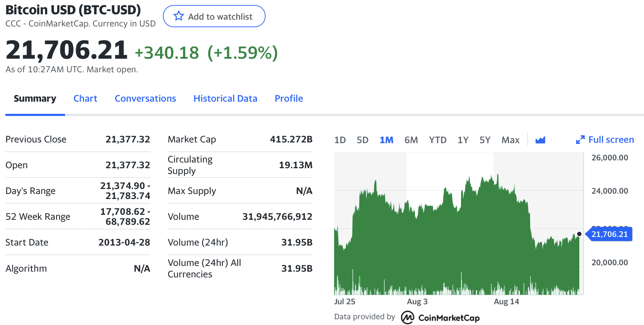Go to the Historical Data tab

(226, 98)
